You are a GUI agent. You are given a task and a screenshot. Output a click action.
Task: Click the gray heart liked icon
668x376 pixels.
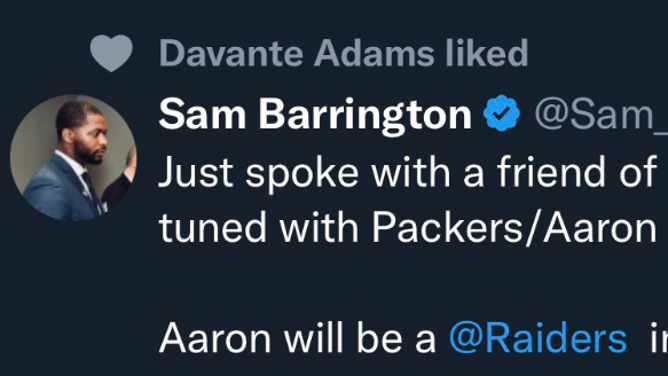[111, 53]
